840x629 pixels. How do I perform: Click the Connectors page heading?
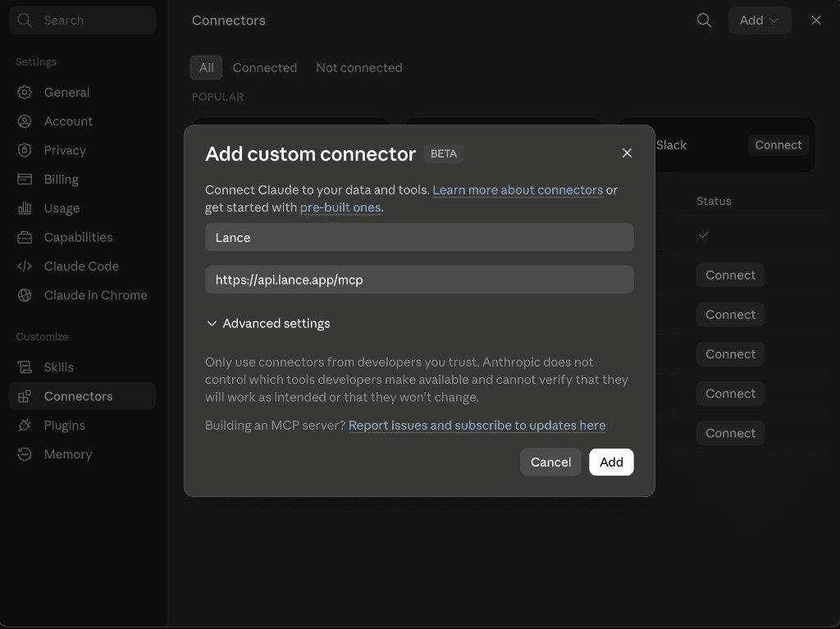pyautogui.click(x=229, y=21)
